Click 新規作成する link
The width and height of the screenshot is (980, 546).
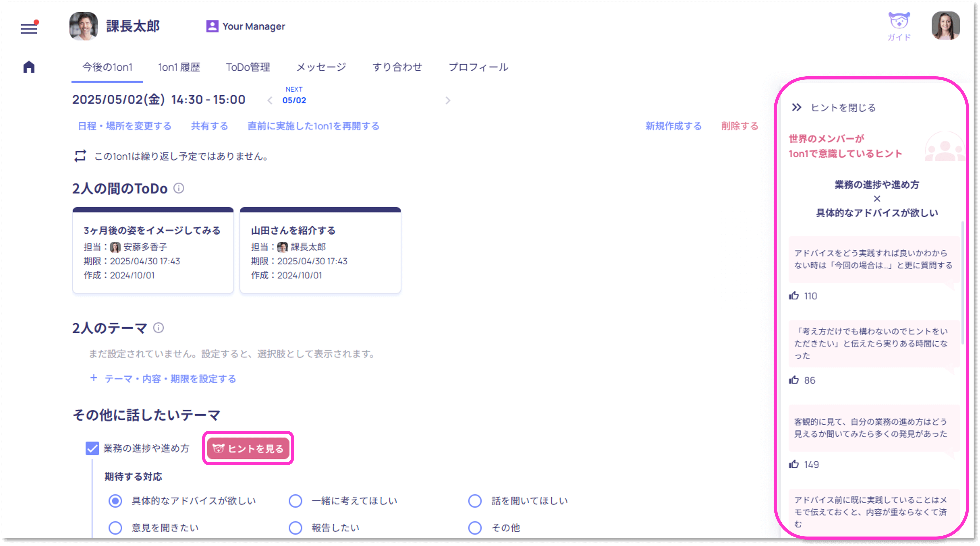coord(673,126)
